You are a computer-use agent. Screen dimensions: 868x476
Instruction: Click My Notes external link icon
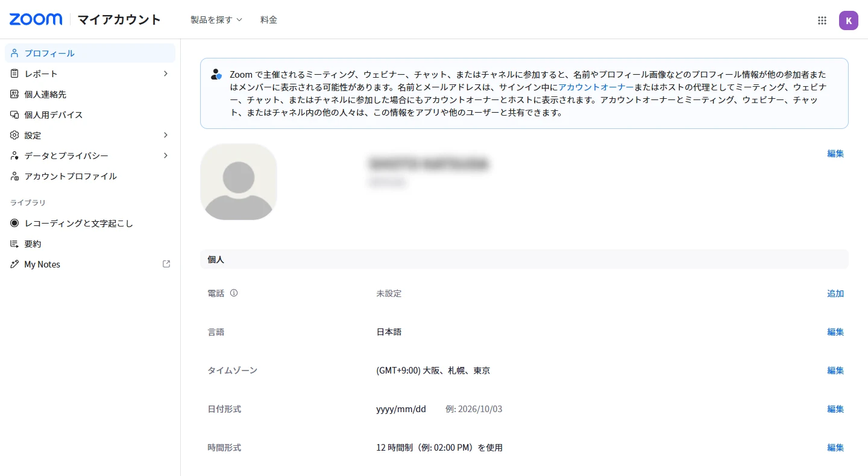[x=166, y=264]
